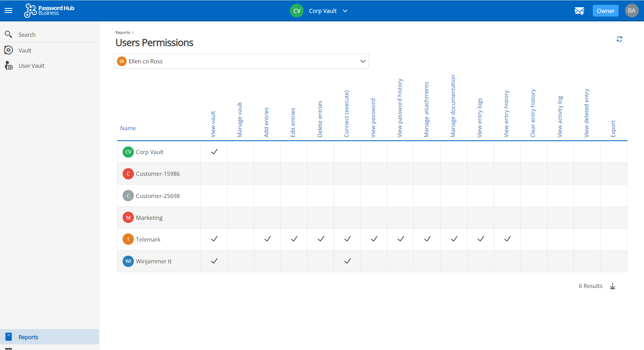The image size is (644, 350).
Task: Download the report results with arrow icon
Action: pyautogui.click(x=613, y=286)
